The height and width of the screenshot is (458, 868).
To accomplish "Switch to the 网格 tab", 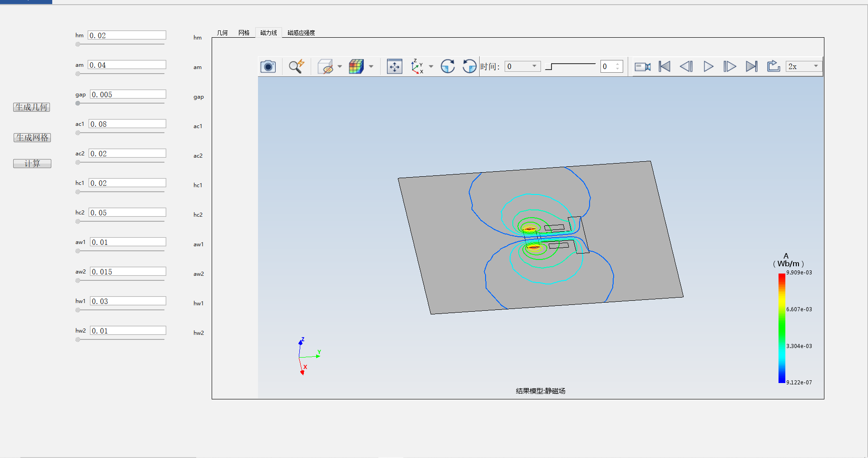I will [x=244, y=33].
